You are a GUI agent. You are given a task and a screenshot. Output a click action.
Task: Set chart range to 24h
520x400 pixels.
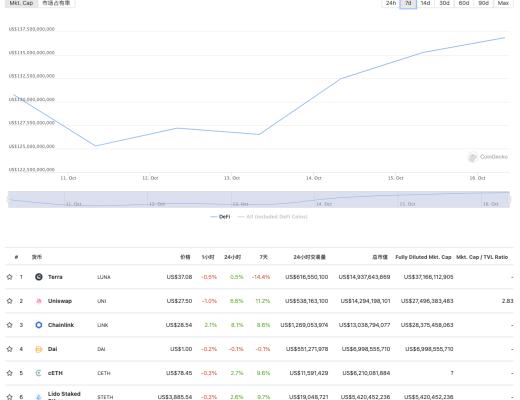tap(391, 3)
